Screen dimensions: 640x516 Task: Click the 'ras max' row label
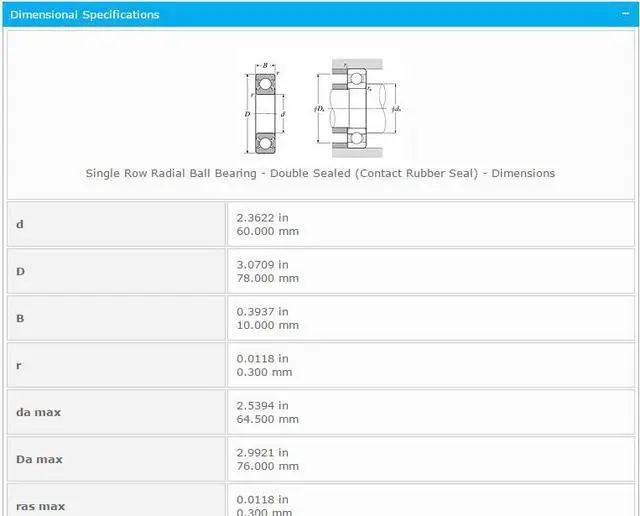[x=41, y=506]
